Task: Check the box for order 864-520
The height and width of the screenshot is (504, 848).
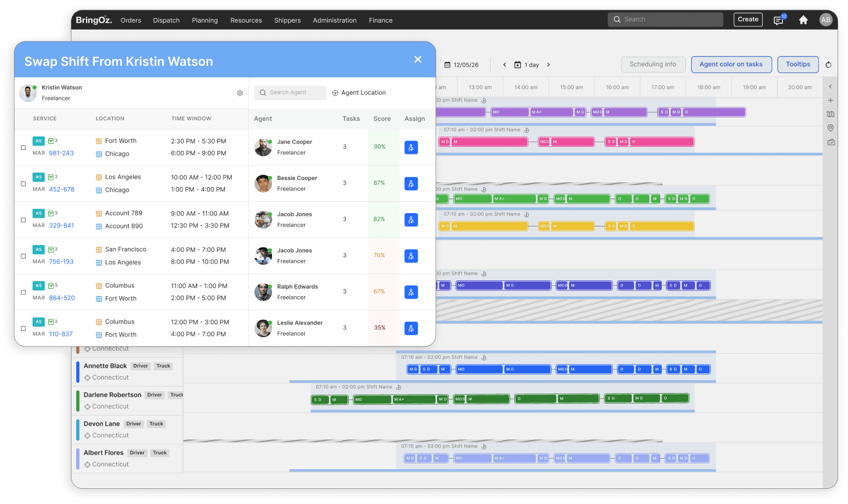Action: (23, 292)
